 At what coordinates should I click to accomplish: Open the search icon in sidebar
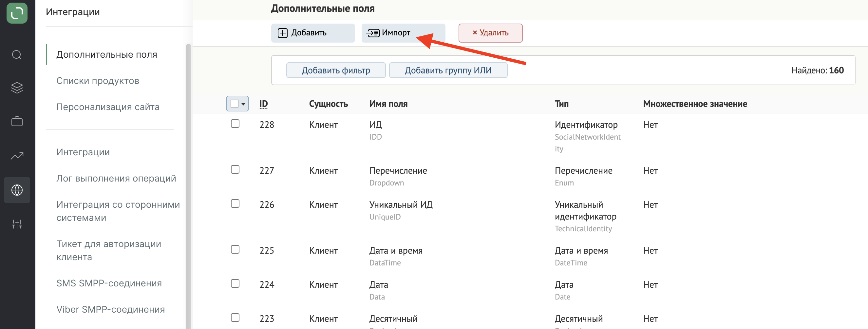(17, 55)
